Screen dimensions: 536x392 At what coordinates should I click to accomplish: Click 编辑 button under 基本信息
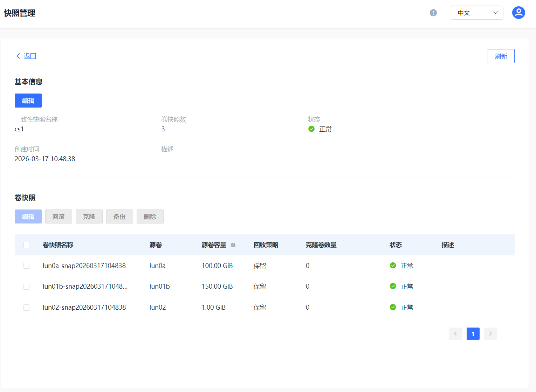[28, 101]
